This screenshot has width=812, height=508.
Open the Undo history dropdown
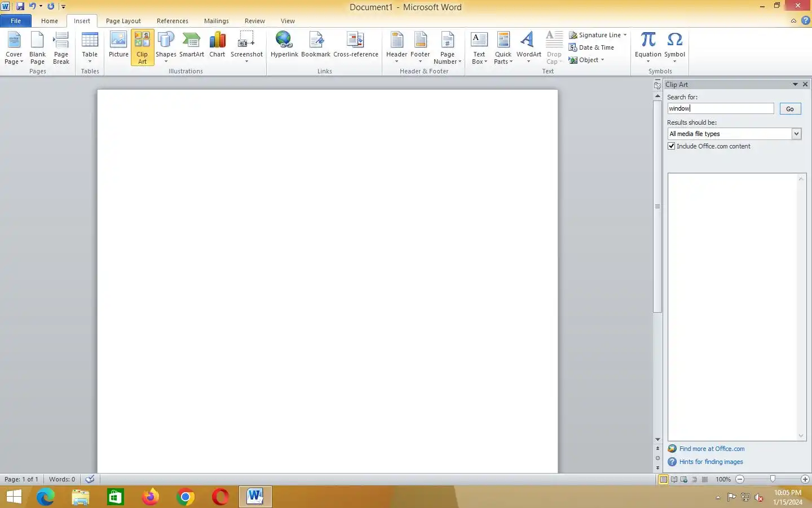(x=41, y=6)
